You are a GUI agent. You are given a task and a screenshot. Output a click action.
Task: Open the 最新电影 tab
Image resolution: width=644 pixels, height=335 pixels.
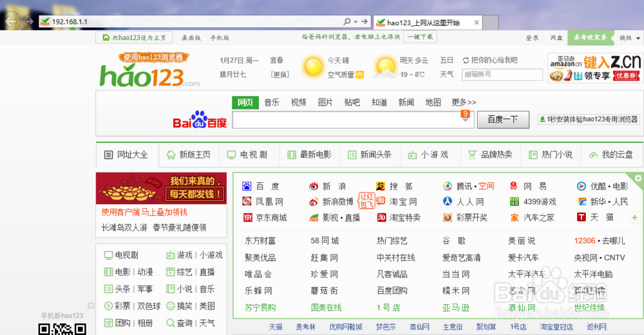coord(309,155)
